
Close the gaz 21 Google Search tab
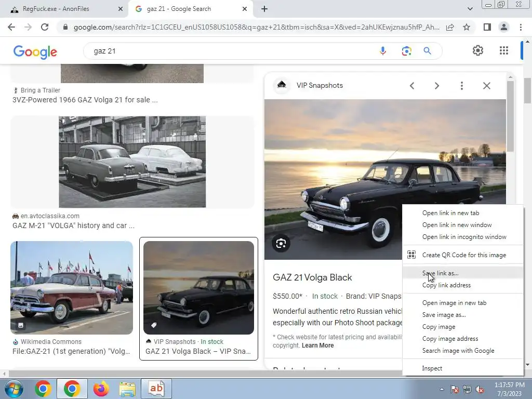245,9
